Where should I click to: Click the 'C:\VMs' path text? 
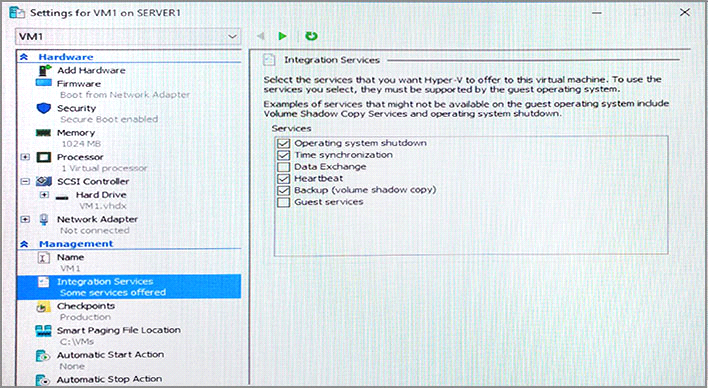(77, 342)
